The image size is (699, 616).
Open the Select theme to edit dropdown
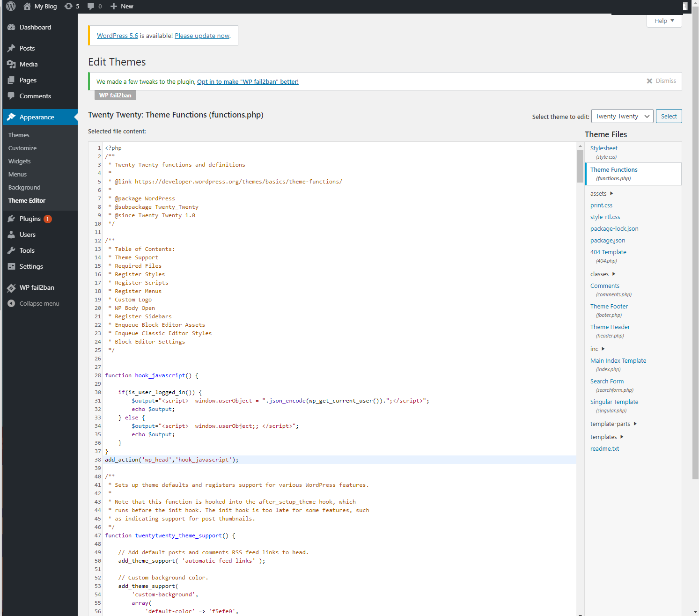[622, 116]
